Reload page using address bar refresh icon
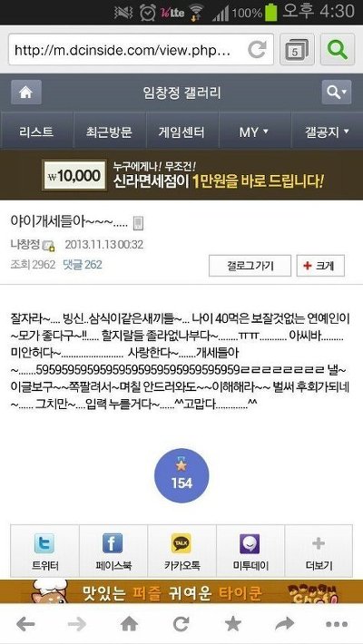This screenshot has width=363, height=644. [x=257, y=50]
